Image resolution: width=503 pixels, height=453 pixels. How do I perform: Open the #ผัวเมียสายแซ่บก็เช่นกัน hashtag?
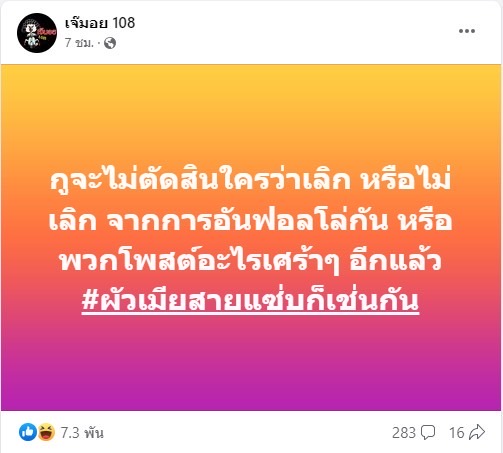[x=250, y=301]
